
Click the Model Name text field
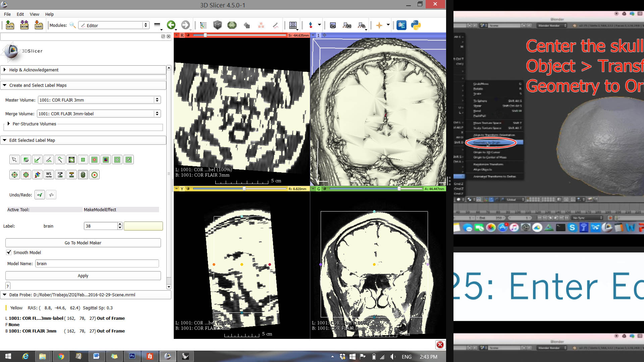97,263
